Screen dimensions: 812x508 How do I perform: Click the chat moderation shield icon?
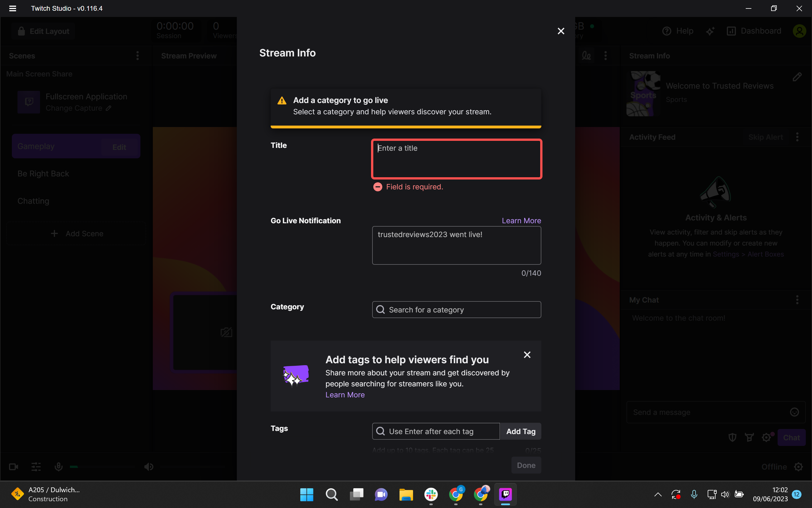pos(732,437)
